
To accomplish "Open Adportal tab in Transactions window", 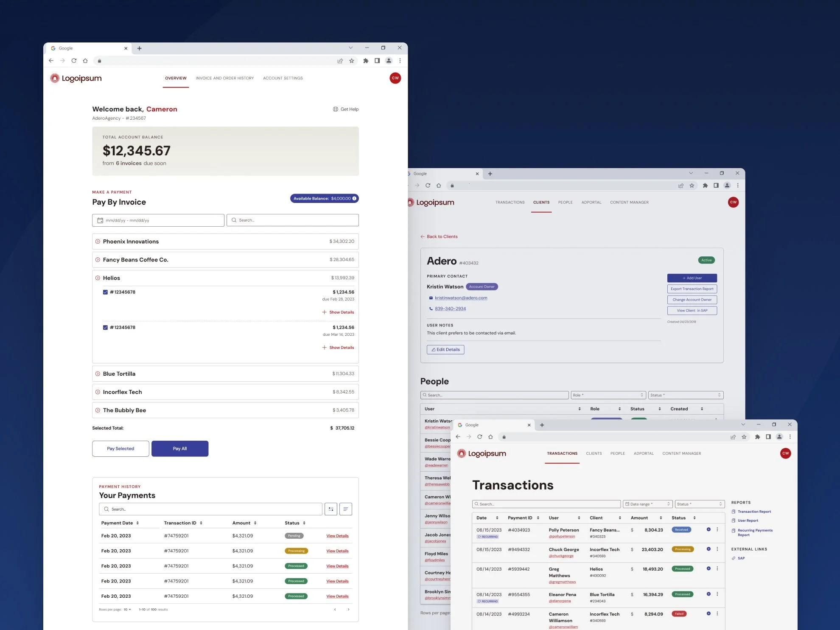I will 644,453.
